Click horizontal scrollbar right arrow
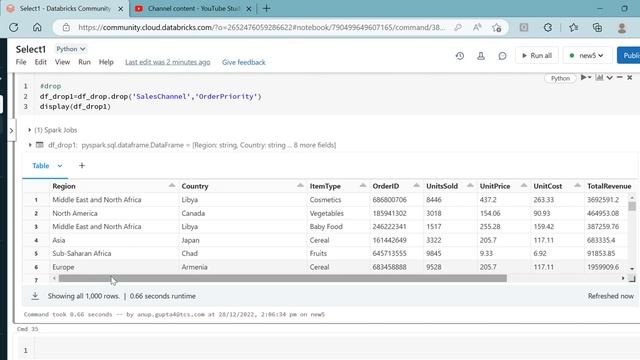The width and height of the screenshot is (640, 360). 623,278
